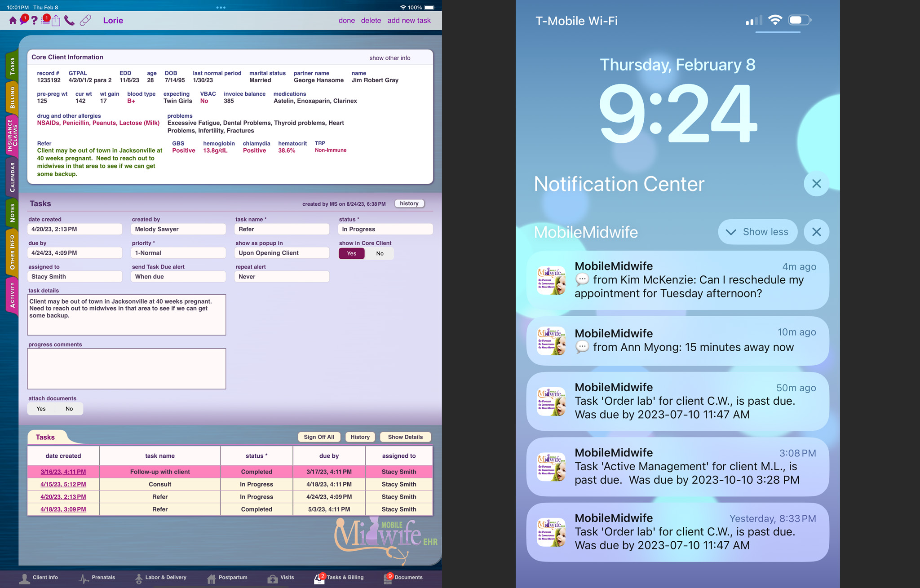
Task: Tap the phone call icon
Action: [x=69, y=21]
